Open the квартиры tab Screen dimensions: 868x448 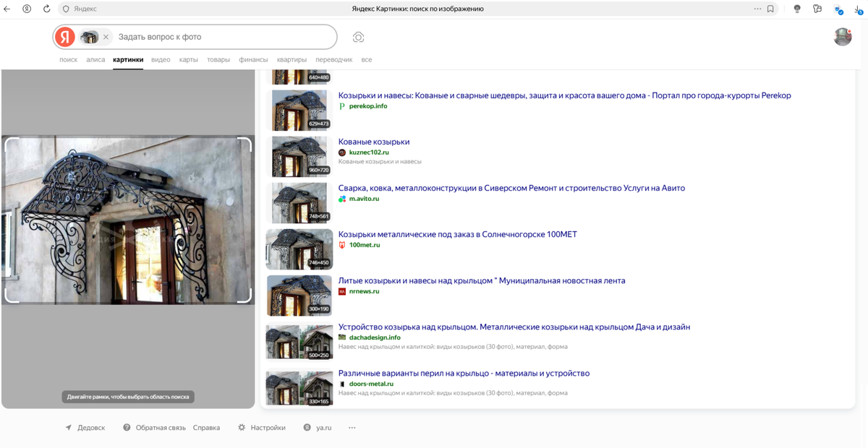292,60
